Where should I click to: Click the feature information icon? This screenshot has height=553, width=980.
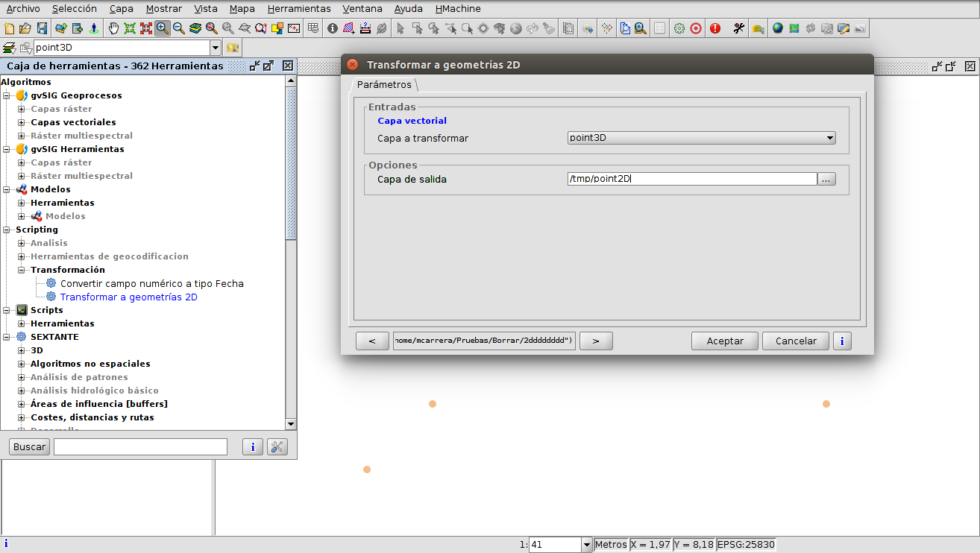coord(333,28)
